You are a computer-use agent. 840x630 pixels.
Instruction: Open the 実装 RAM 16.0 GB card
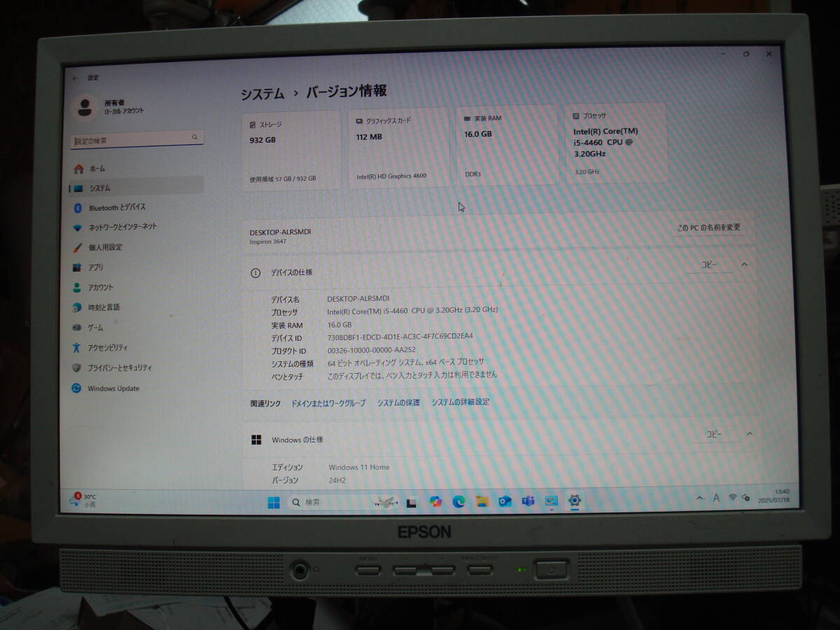point(507,146)
